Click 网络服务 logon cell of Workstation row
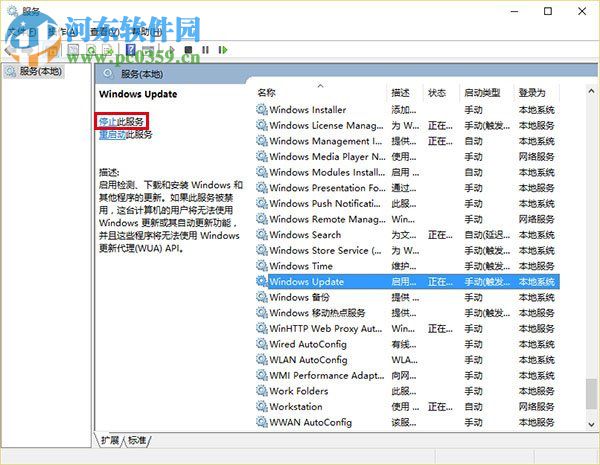This screenshot has height=465, width=600. coord(536,406)
